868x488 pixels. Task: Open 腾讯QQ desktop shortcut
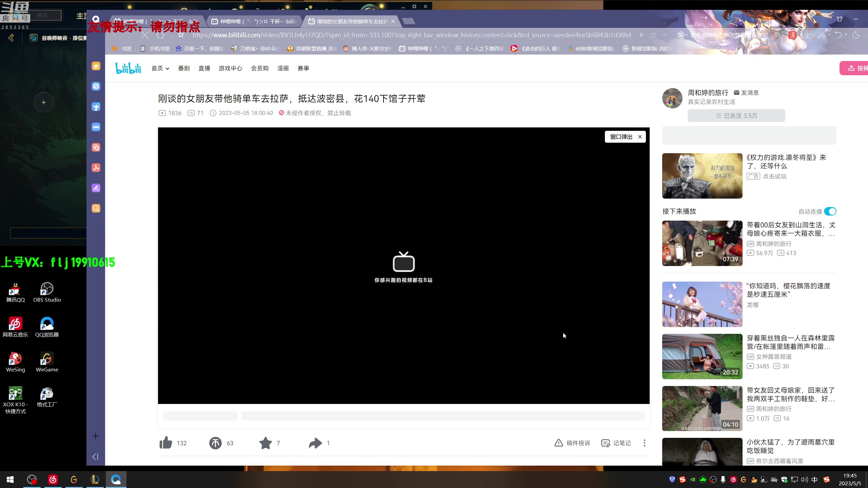coord(15,292)
